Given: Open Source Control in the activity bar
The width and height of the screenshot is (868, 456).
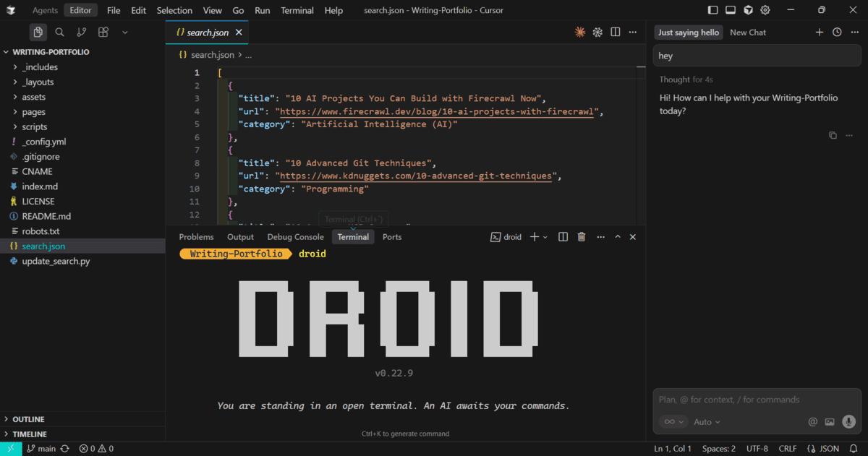Looking at the screenshot, I should click(81, 32).
